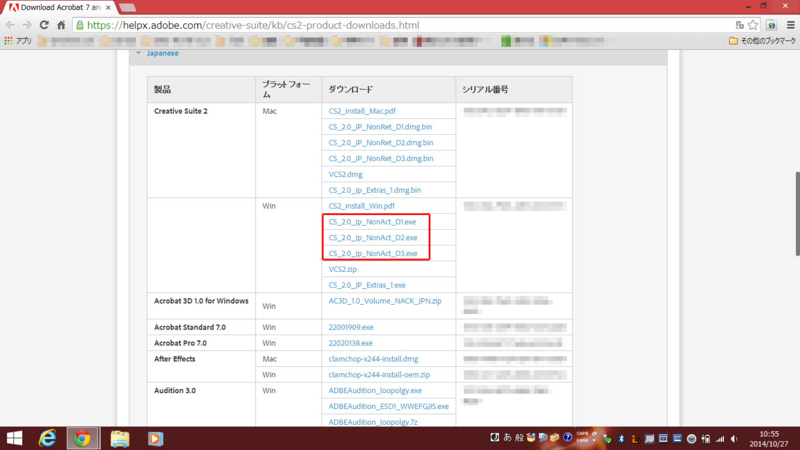Image resolution: width=800 pixels, height=450 pixels.
Task: Click the translate page icon in address bar
Action: [739, 25]
